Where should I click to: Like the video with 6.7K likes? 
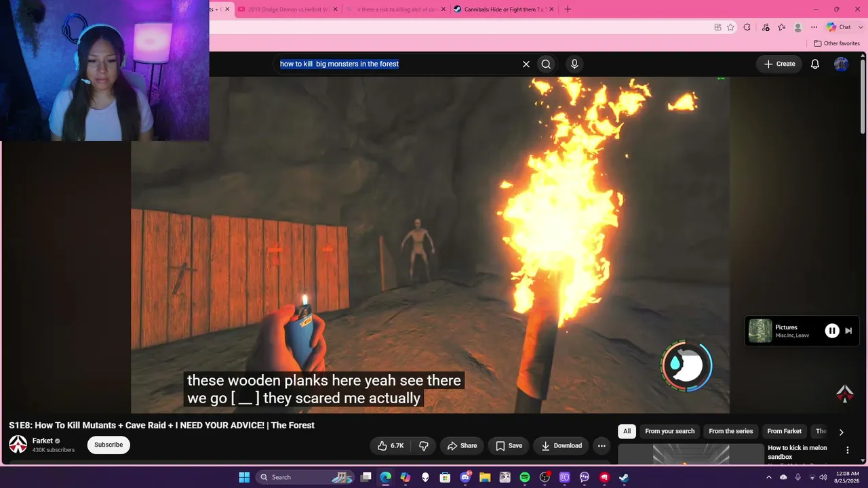tap(391, 445)
